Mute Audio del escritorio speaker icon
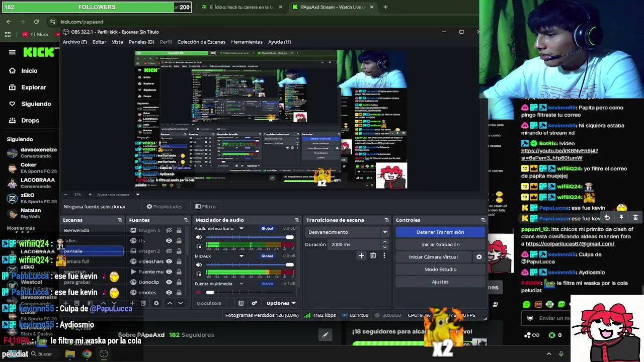This screenshot has height=362, width=644. [x=199, y=237]
